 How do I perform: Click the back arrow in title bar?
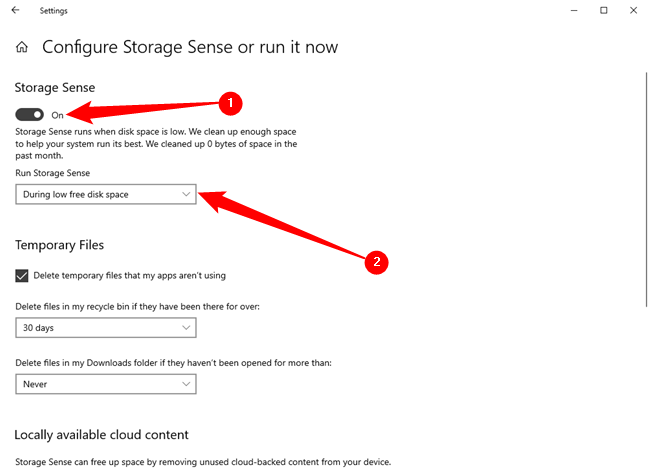(16, 11)
